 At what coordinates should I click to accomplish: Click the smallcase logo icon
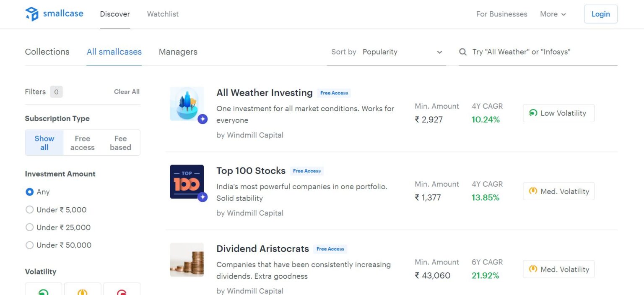(x=32, y=14)
